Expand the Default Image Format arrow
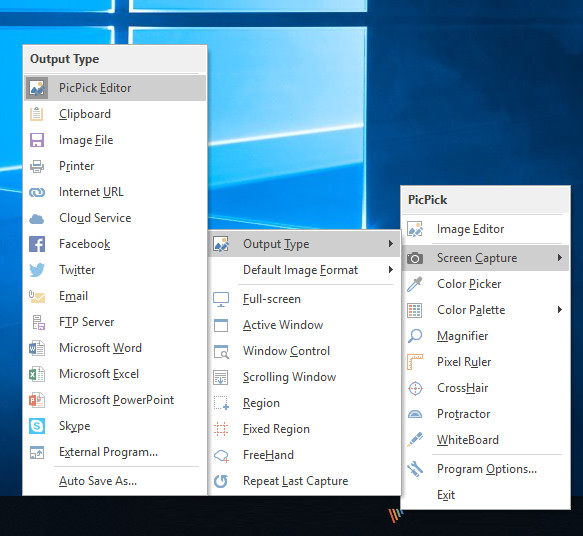Image resolution: width=583 pixels, height=536 pixels. point(390,269)
